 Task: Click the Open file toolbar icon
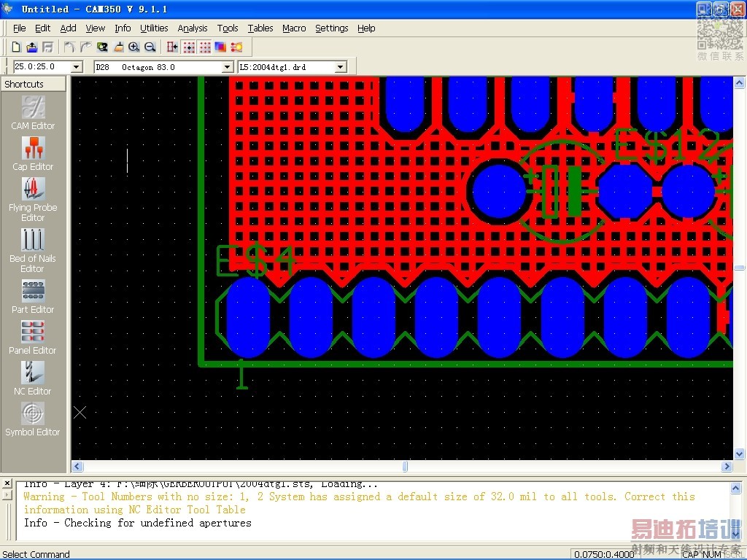[31, 47]
